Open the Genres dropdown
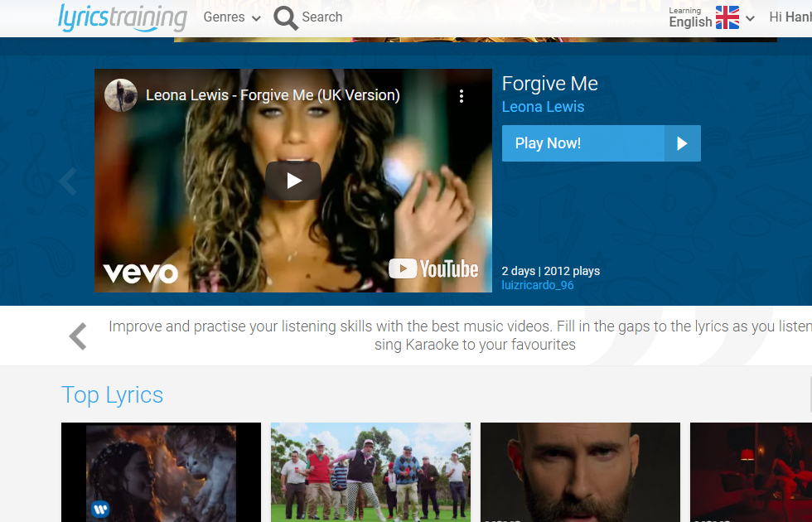The width and height of the screenshot is (812, 522). click(231, 17)
